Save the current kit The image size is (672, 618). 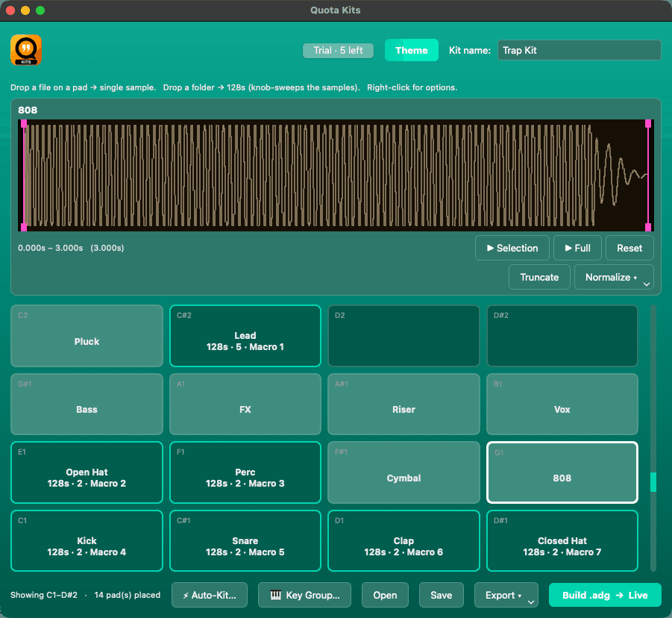point(441,595)
